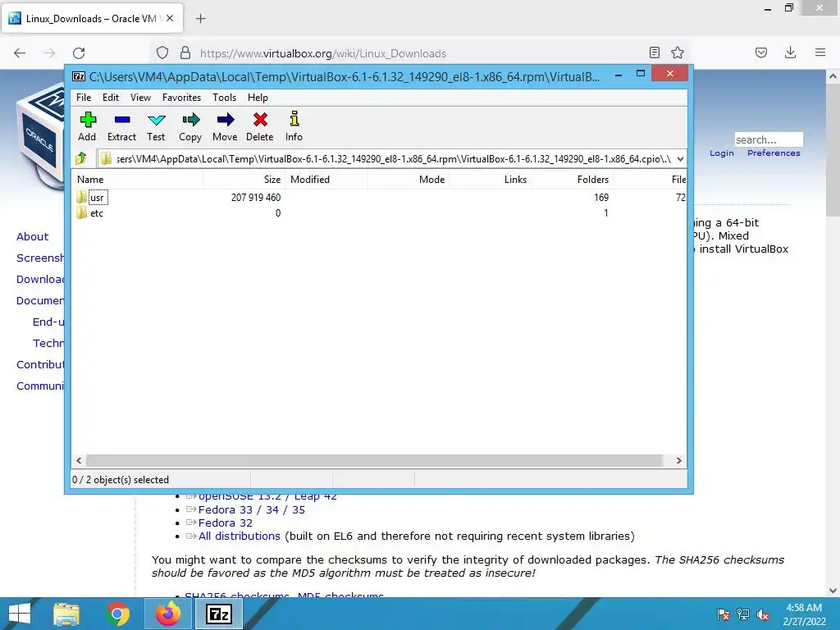Viewport: 840px width, 630px height.
Task: Open Firefox downloads panel
Action: (790, 52)
